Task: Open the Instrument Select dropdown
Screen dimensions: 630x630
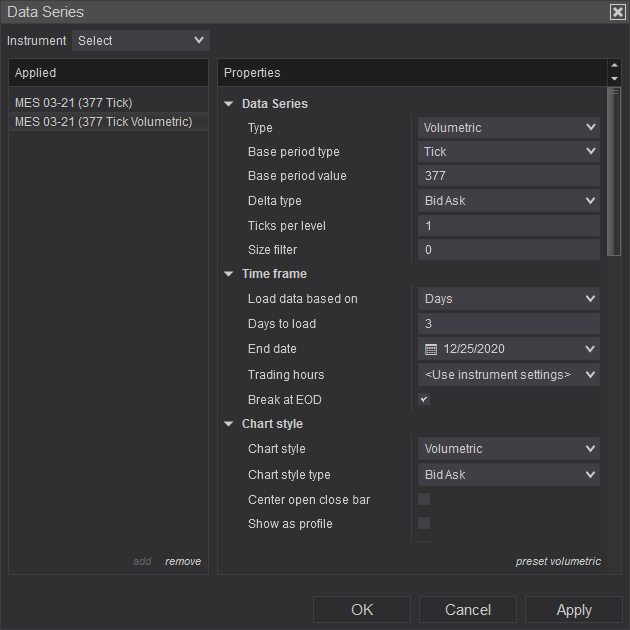Action: [x=140, y=40]
